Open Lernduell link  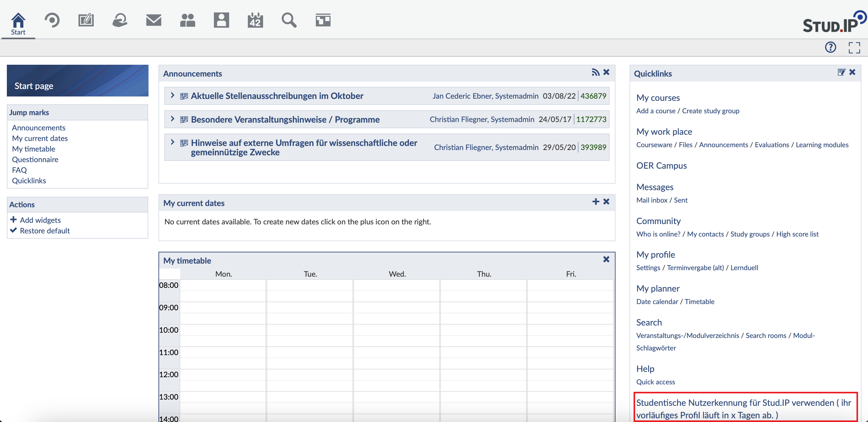point(744,268)
